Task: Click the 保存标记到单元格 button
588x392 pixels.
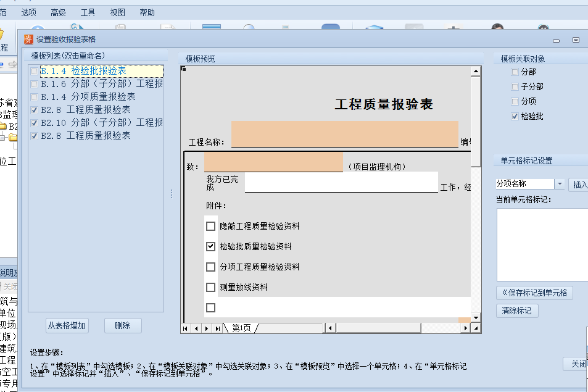Action: [534, 293]
